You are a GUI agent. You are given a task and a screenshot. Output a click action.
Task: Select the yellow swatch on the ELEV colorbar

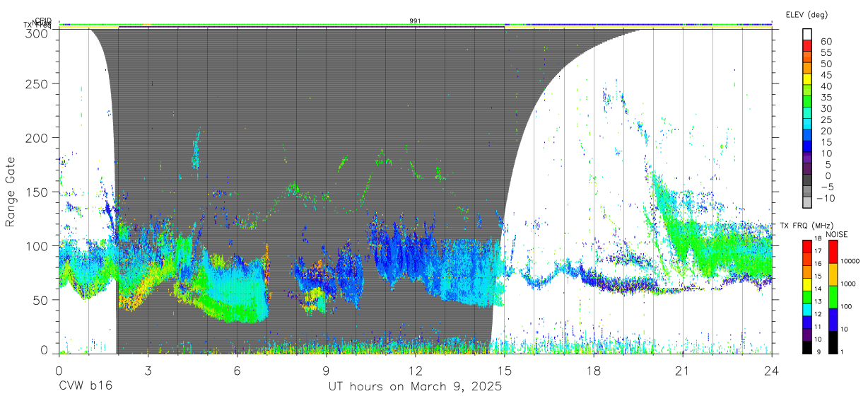(x=807, y=79)
